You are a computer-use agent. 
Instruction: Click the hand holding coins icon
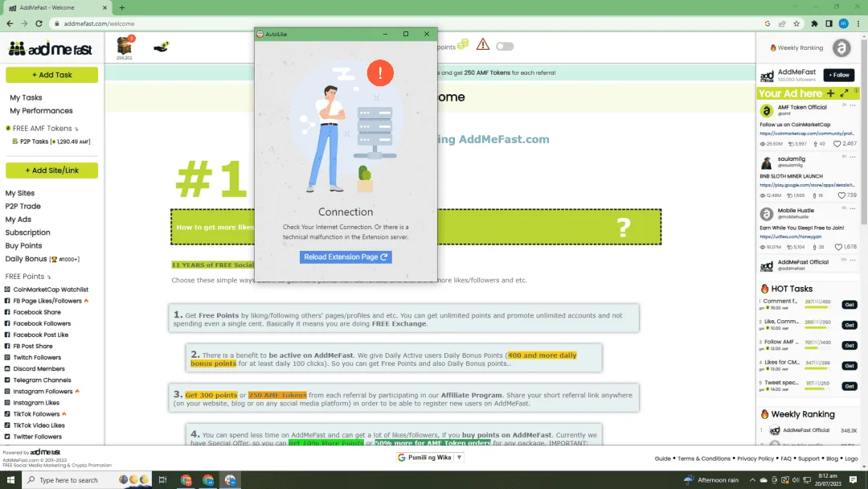click(161, 47)
